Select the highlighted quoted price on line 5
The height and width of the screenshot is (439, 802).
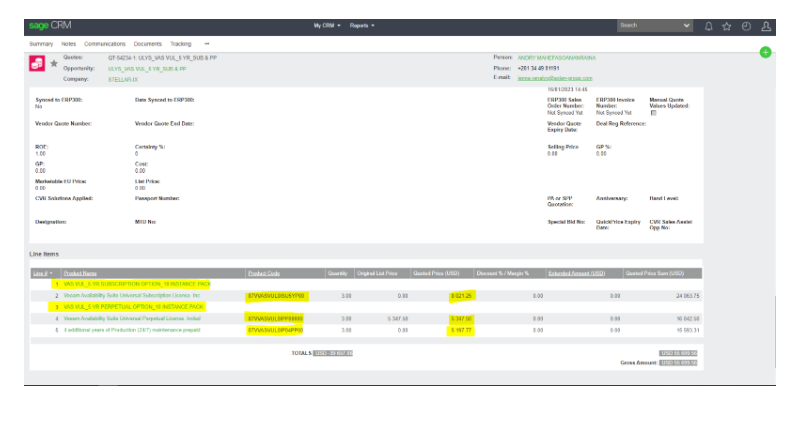pos(461,331)
